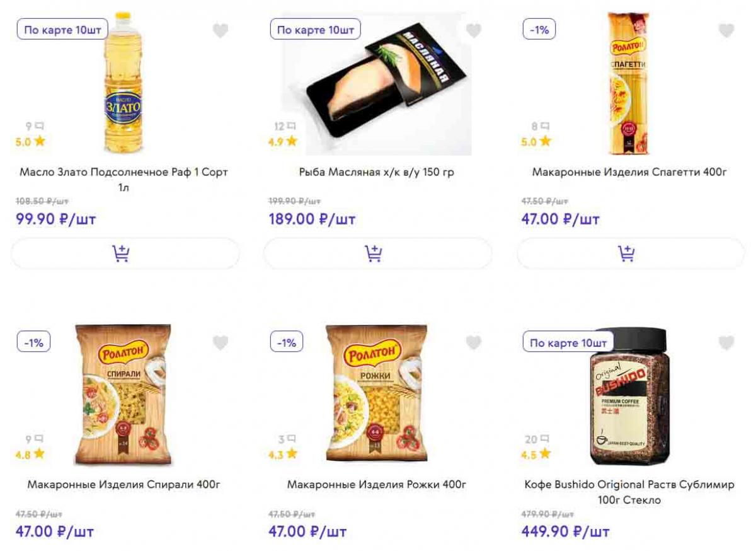Viewport: 756px width, 551px height.
Task: View the Роллтон Спирали package image
Action: tap(123, 395)
